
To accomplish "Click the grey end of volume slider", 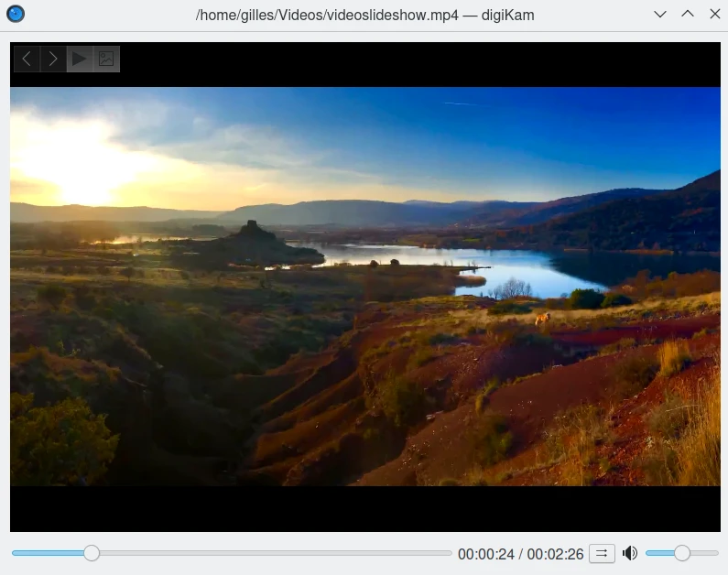I will [706, 553].
